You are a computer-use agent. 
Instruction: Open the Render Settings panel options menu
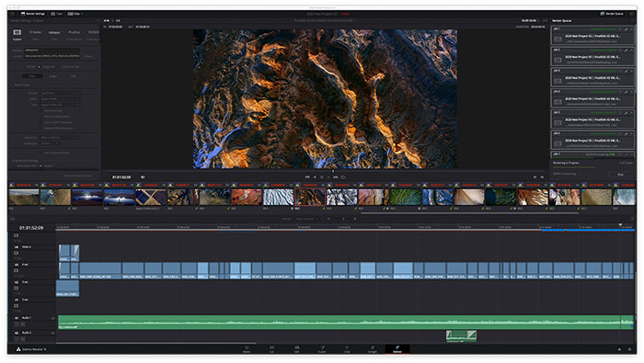97,20
